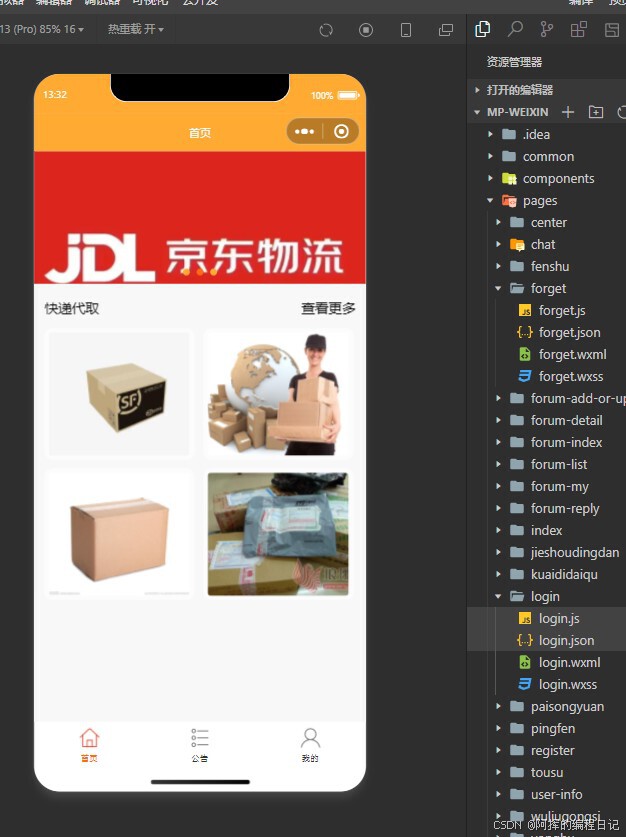Click the simulator refresh icon

[x=326, y=30]
